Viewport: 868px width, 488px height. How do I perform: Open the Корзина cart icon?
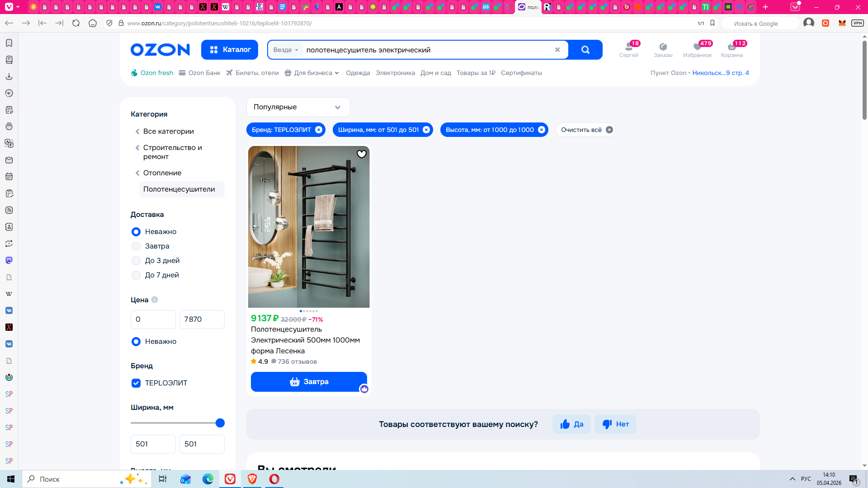(731, 49)
